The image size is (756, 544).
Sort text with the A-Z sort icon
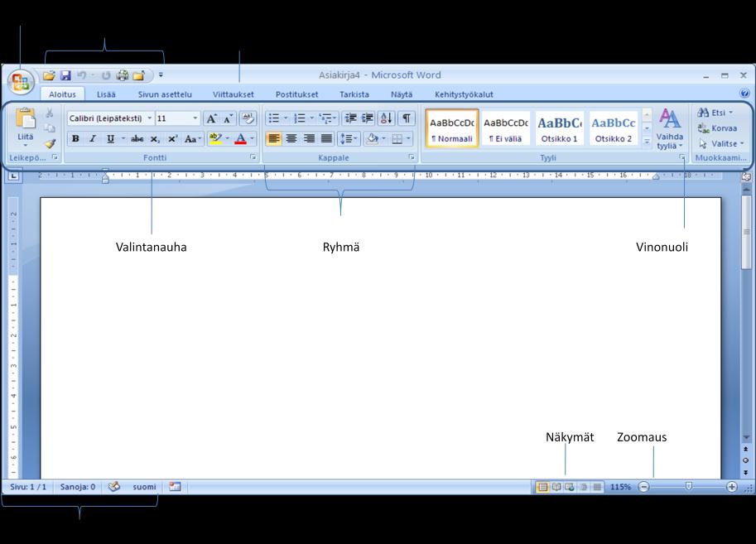386,118
